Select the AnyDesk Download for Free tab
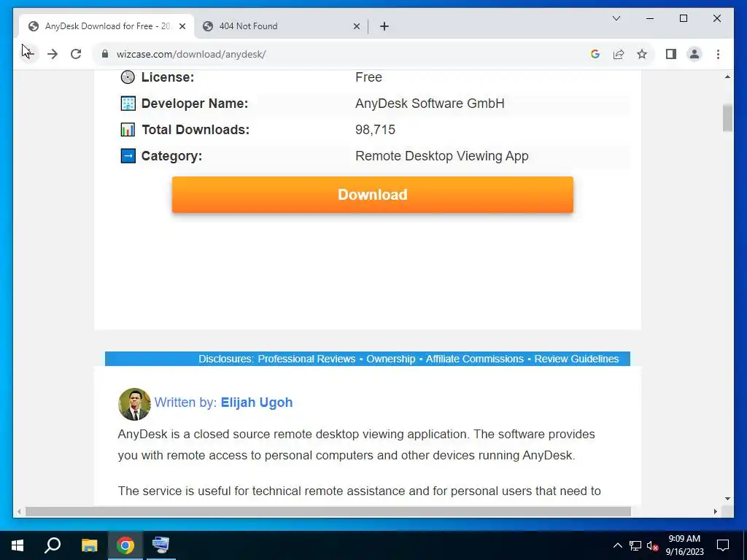The image size is (747, 560). pos(107,26)
